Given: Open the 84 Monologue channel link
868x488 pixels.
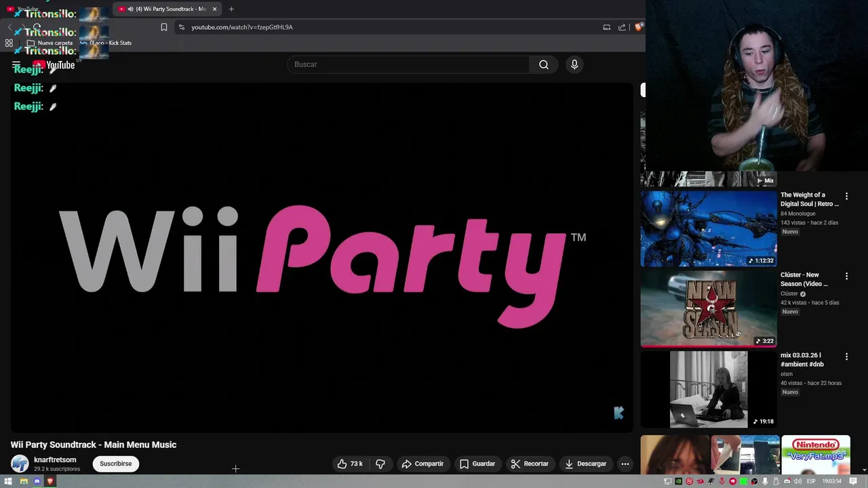Looking at the screenshot, I should (797, 213).
